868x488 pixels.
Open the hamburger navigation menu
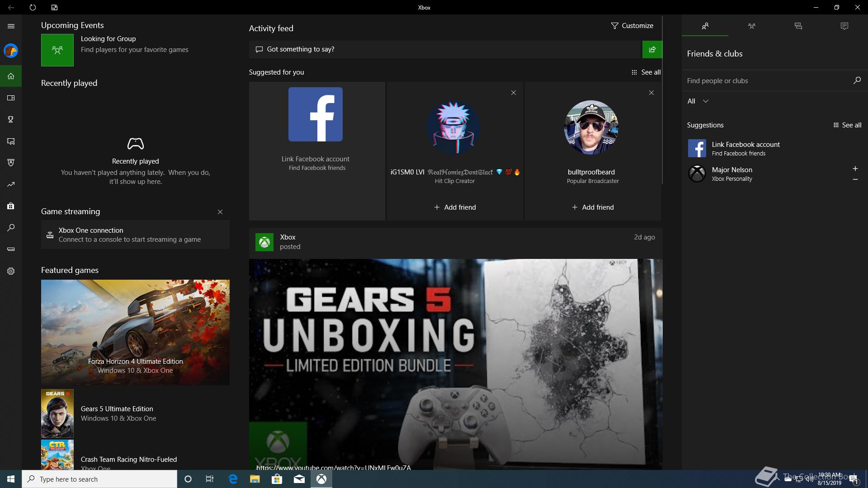click(x=11, y=26)
